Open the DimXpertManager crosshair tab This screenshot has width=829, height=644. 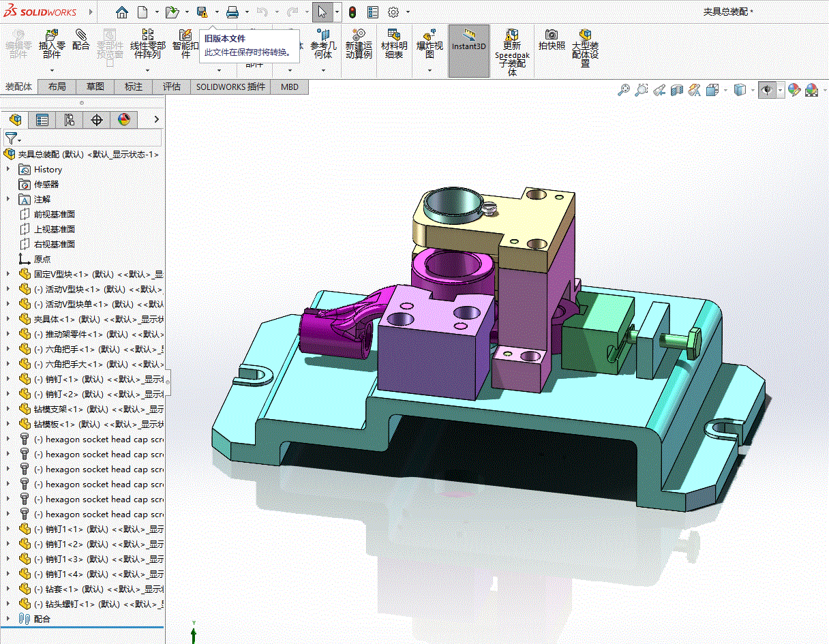[97, 120]
